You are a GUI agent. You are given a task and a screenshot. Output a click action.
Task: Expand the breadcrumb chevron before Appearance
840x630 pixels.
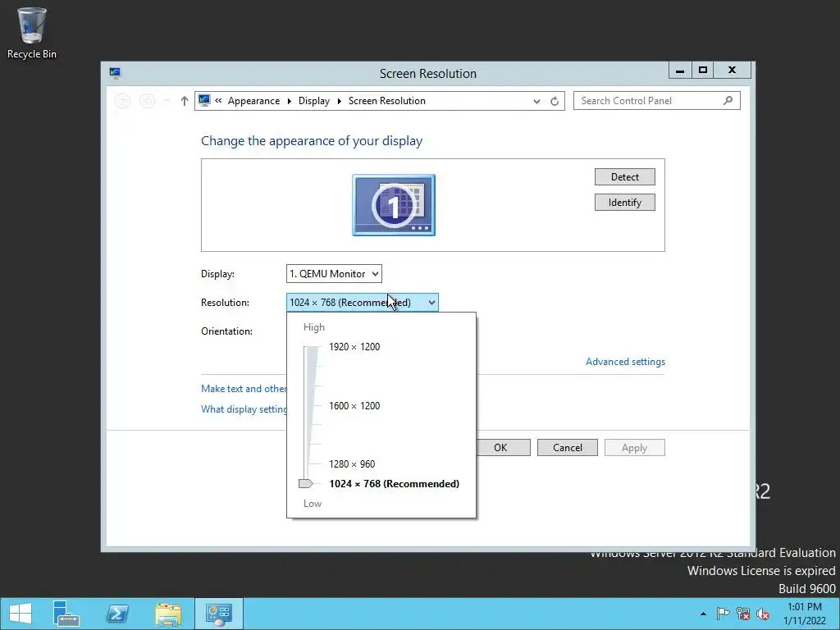pos(218,100)
